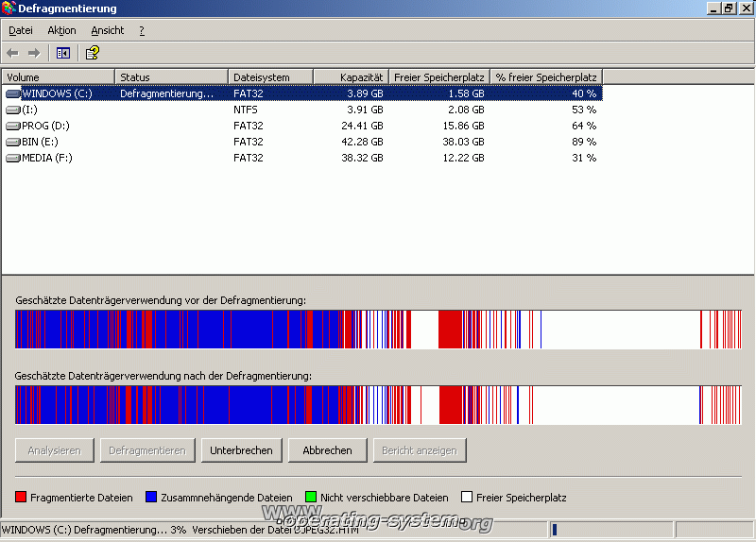This screenshot has height=542, width=756.
Task: Click the WINDOWS (C:) drive icon
Action: (12, 93)
